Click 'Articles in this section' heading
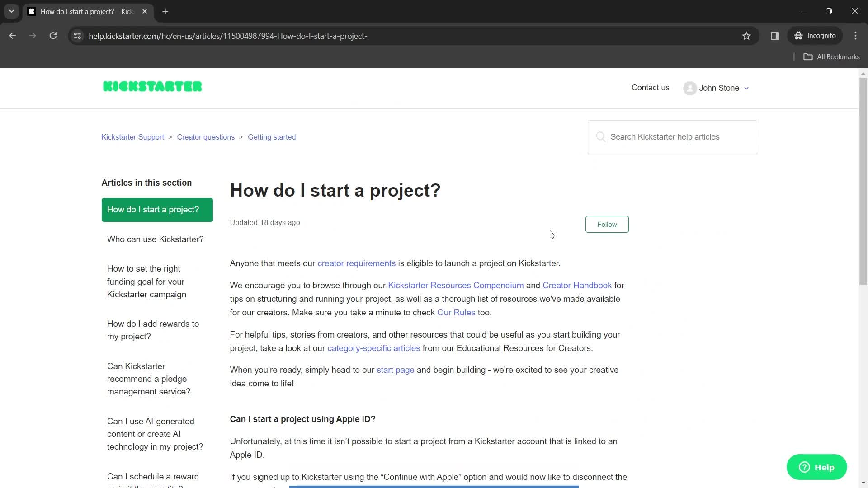 click(x=146, y=183)
